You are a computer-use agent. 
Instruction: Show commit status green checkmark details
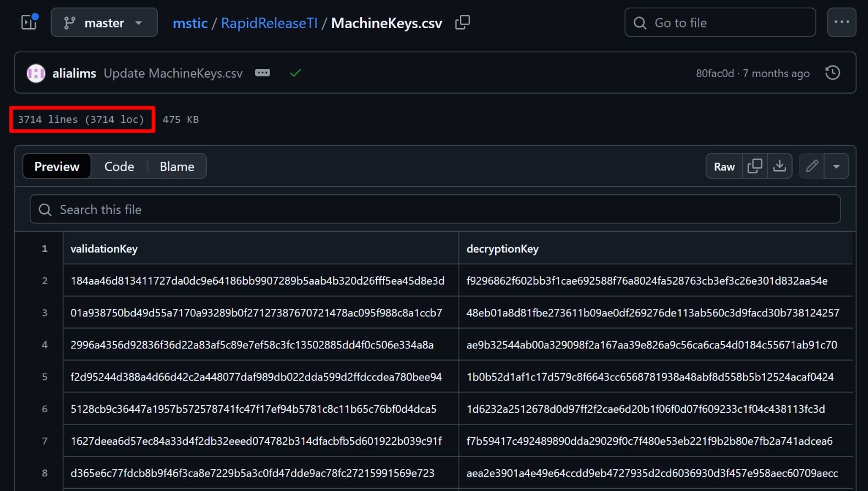tap(295, 73)
